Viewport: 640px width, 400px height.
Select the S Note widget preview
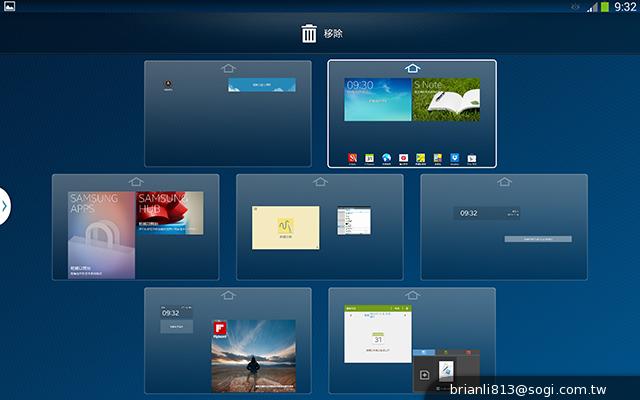(447, 100)
